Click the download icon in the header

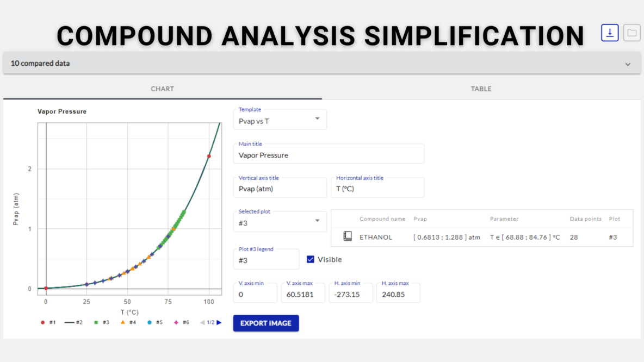coord(610,33)
